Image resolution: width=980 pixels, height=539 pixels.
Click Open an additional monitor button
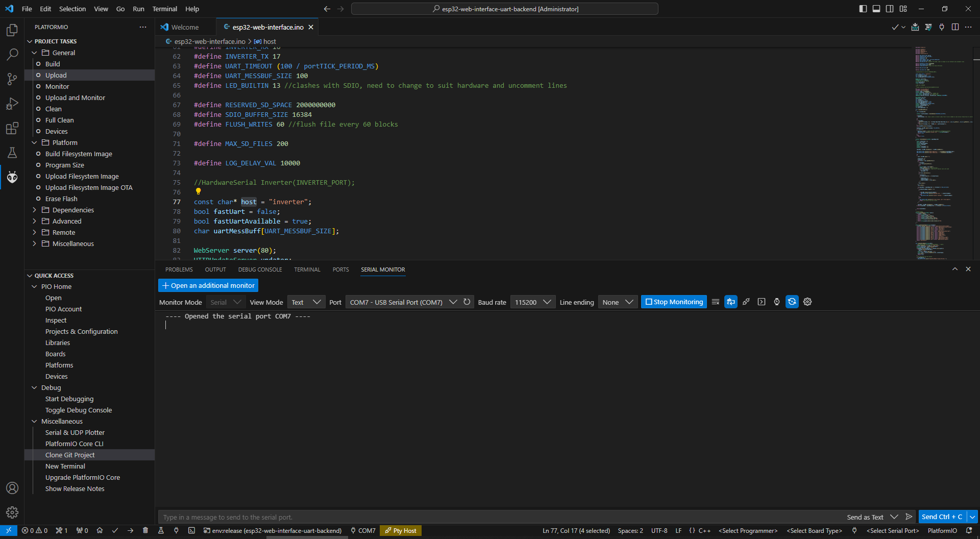(x=208, y=286)
